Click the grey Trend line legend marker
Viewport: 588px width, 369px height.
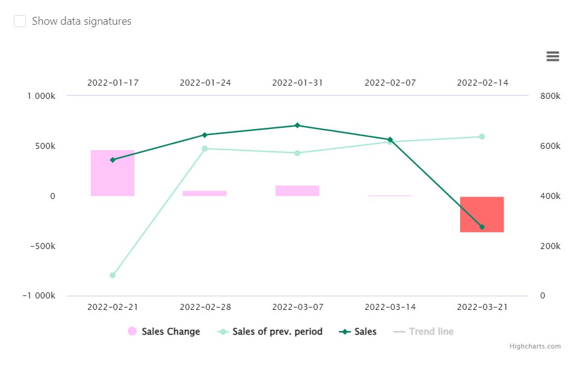pos(400,331)
